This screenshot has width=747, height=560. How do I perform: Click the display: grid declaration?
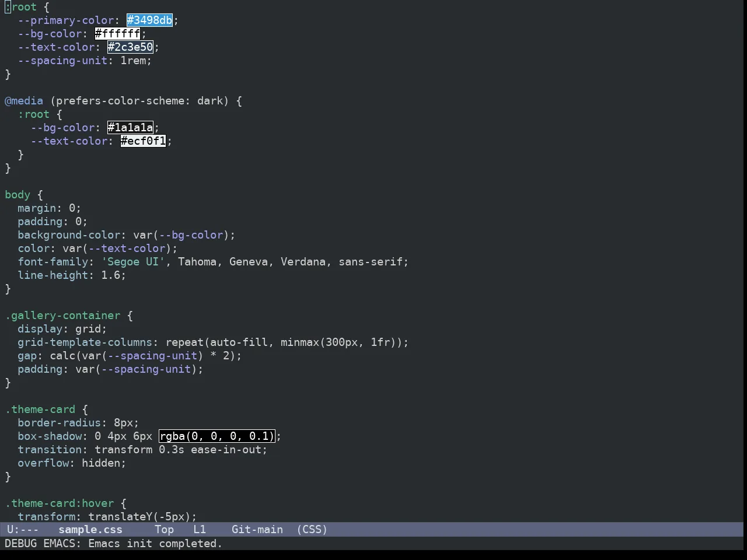(62, 329)
